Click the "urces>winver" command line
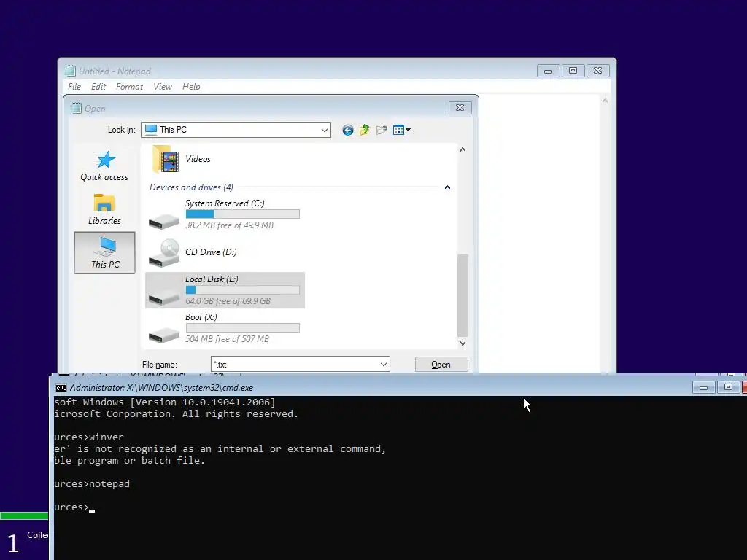Image resolution: width=747 pixels, height=560 pixels. tap(89, 437)
